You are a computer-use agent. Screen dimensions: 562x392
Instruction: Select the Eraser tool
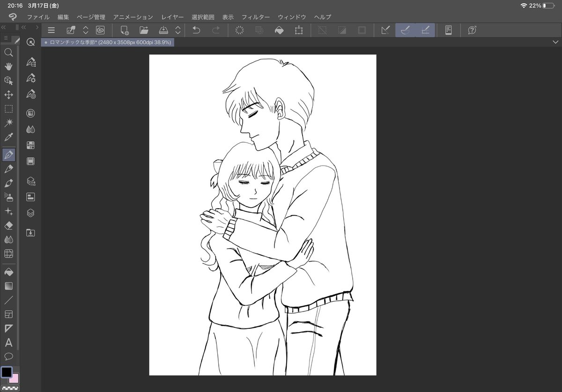click(8, 225)
